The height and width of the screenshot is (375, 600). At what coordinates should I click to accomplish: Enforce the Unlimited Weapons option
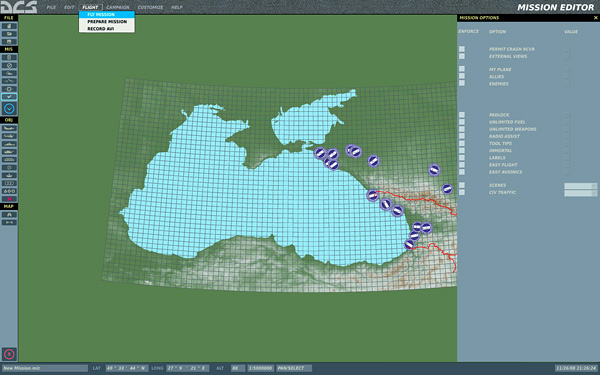[462, 129]
